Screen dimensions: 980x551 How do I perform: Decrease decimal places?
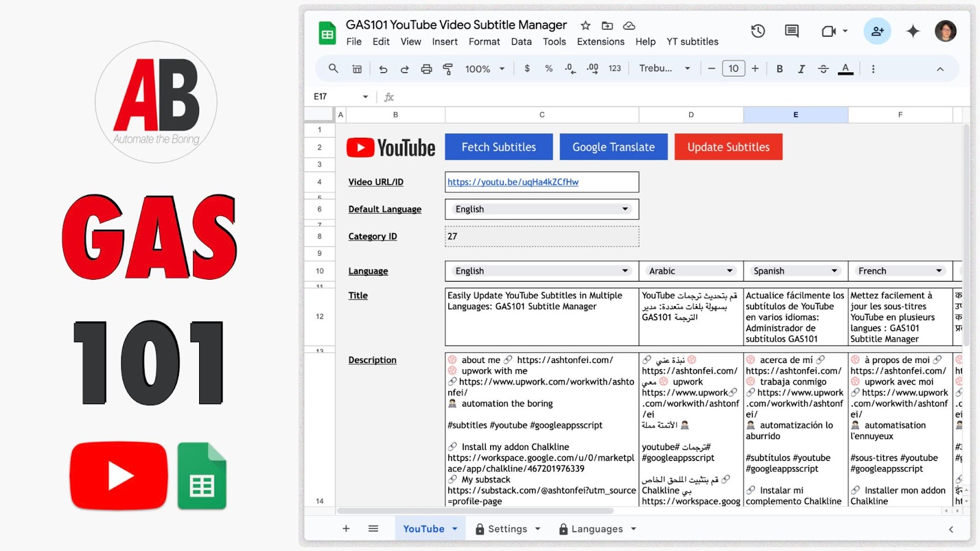570,69
